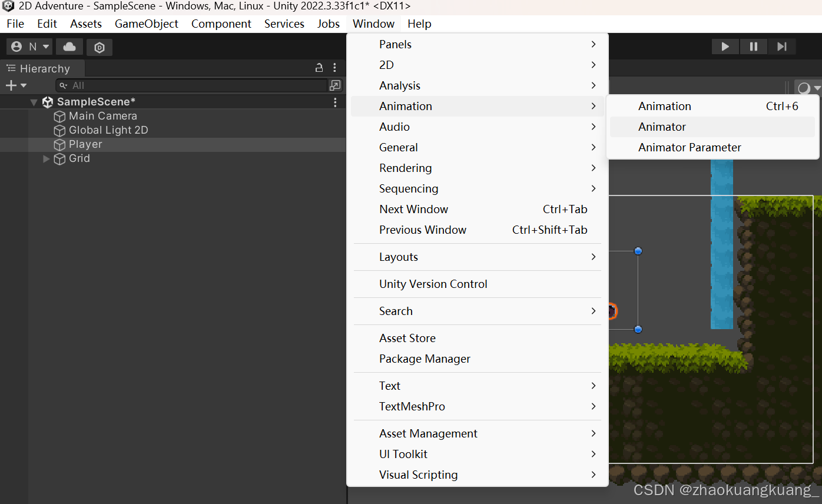Image resolution: width=822 pixels, height=504 pixels.
Task: Expand the UI Toolkit submenu
Action: [x=478, y=454]
